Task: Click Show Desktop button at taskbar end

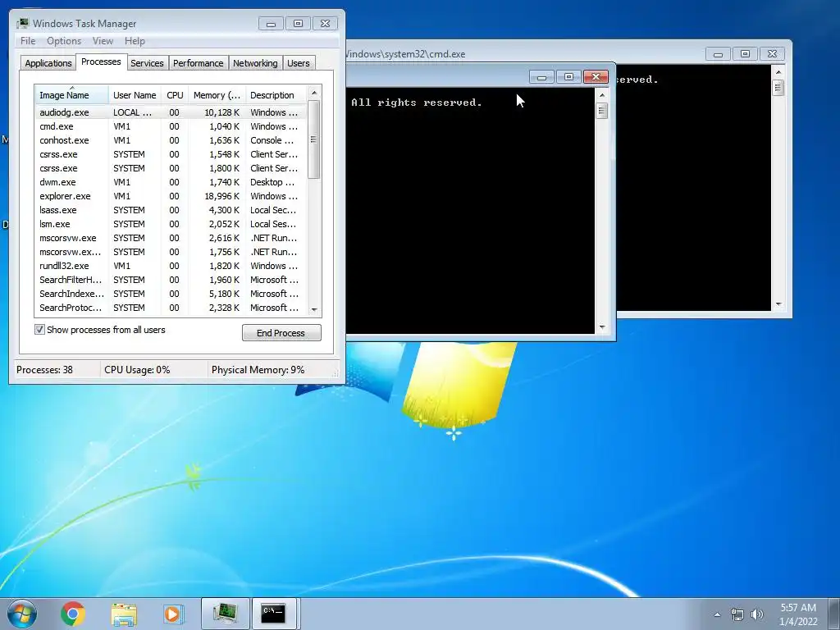Action: (834, 614)
